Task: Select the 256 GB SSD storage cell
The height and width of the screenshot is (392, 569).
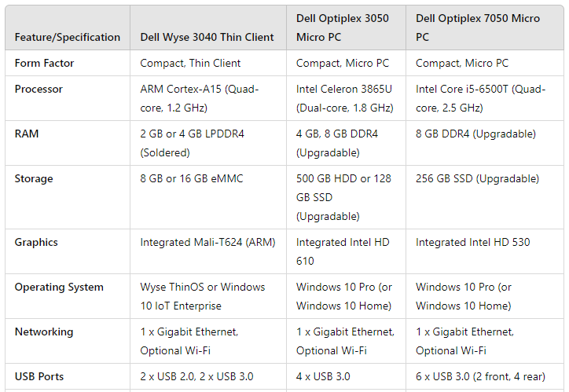Action: [x=477, y=178]
